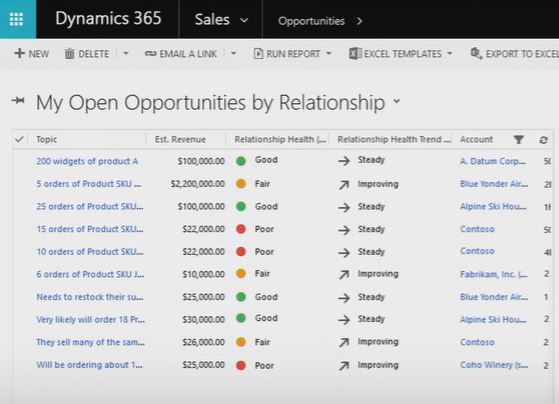Sort by the Account column header
Viewport: 559px width, 404px height.
coord(476,139)
